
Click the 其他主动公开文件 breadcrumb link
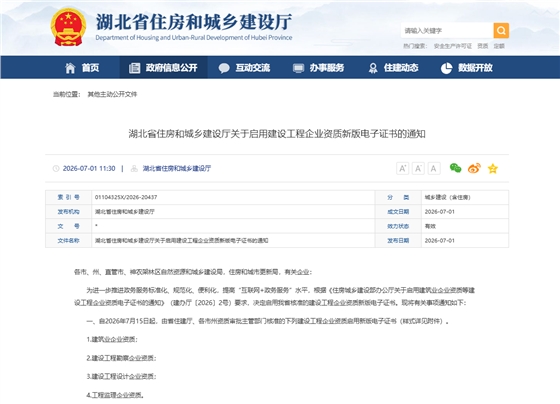(x=112, y=94)
